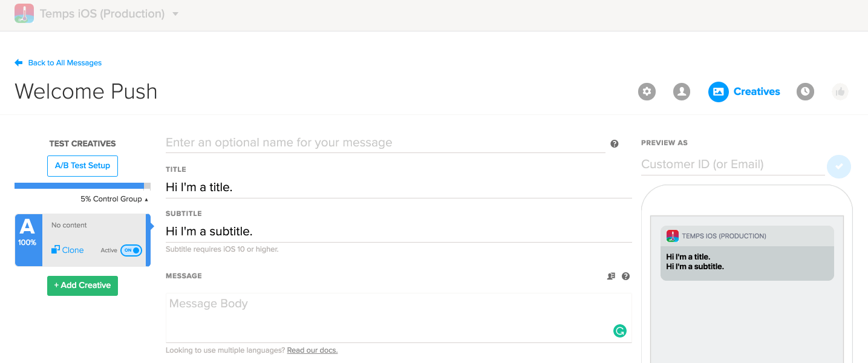Toggle the Active ON switch for creative A
This screenshot has height=363, width=868.
(x=131, y=250)
